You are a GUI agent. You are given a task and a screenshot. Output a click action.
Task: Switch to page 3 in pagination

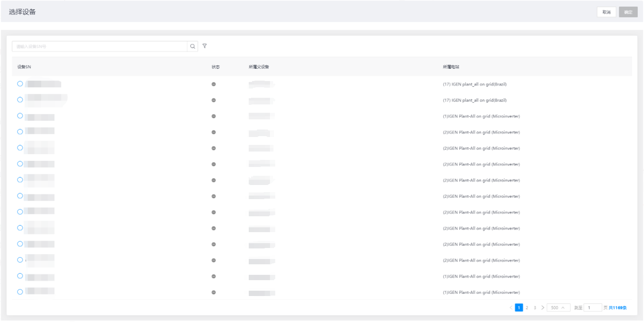[x=535, y=307]
